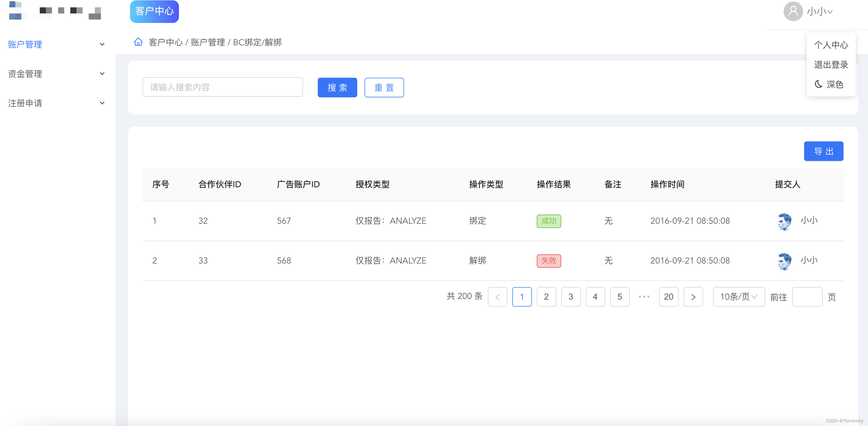This screenshot has width=868, height=426.
Task: Click submitter avatar in row 1
Action: 785,221
